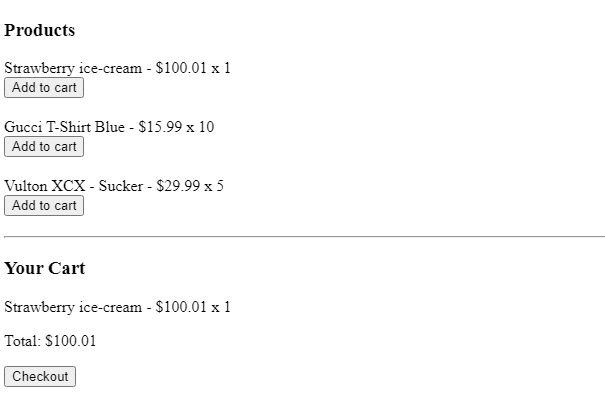The image size is (605, 416).
Task: Click the Products heading
Action: click(39, 30)
